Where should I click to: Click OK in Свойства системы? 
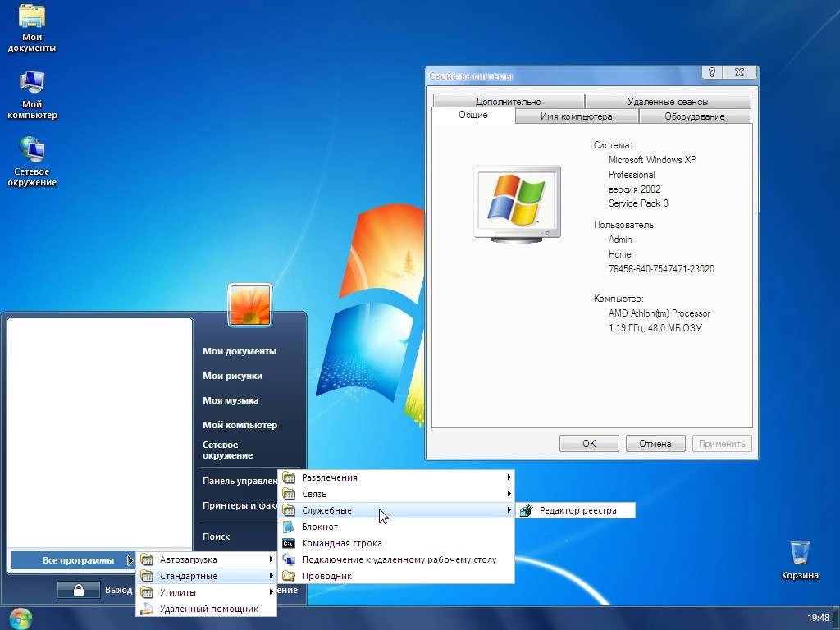click(589, 444)
